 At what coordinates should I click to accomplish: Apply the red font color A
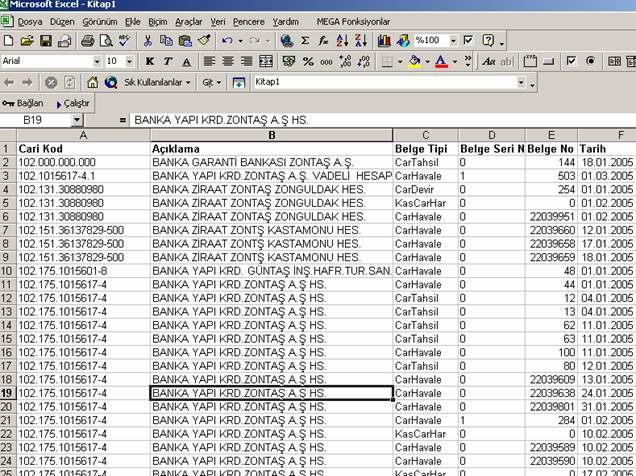pyautogui.click(x=441, y=62)
